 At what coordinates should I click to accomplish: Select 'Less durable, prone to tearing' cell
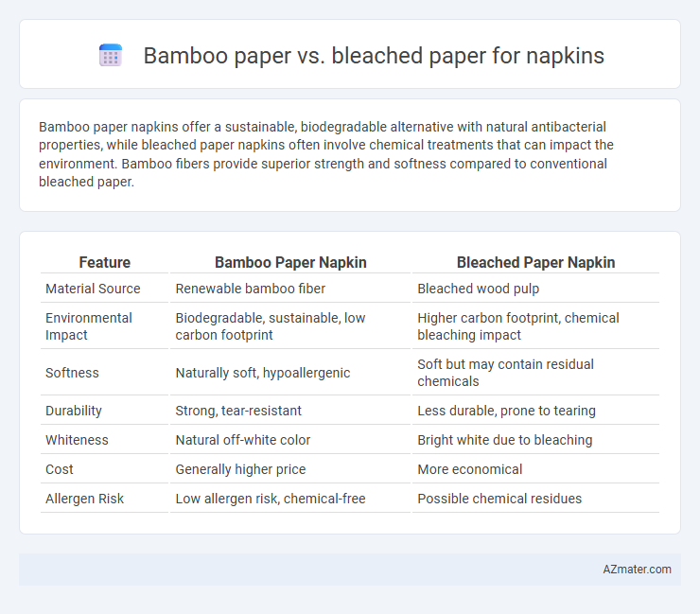[x=506, y=411]
